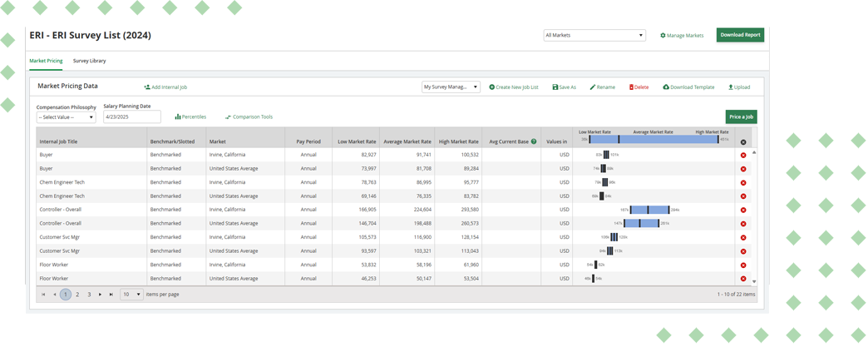The height and width of the screenshot is (347, 868).
Task: Remove Chem Engineer Tech United States row
Action: pos(743,196)
